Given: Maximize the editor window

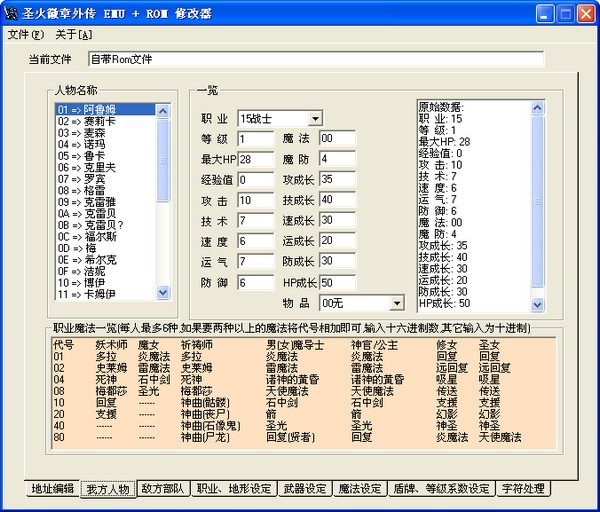Looking at the screenshot, I should (x=566, y=14).
